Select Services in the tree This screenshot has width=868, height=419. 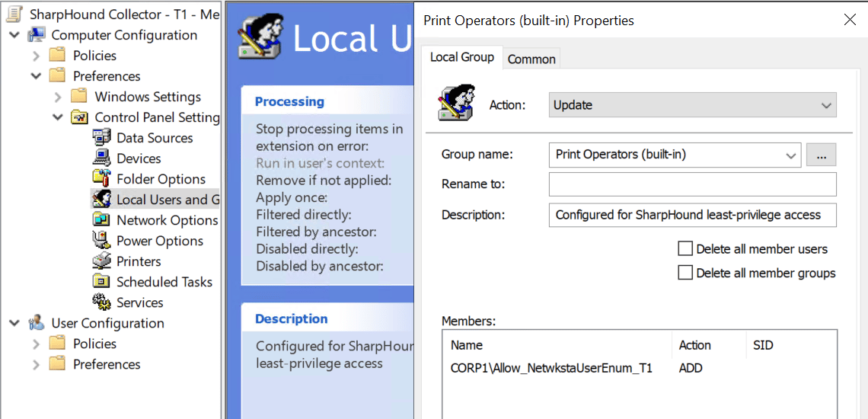(x=139, y=302)
